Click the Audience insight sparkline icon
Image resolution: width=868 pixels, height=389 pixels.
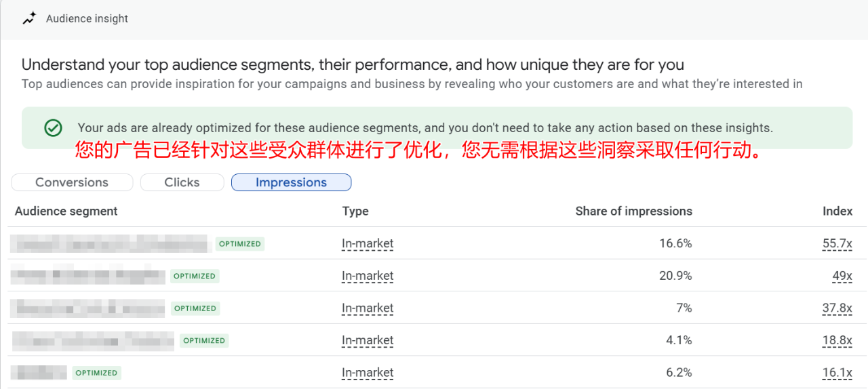(28, 19)
